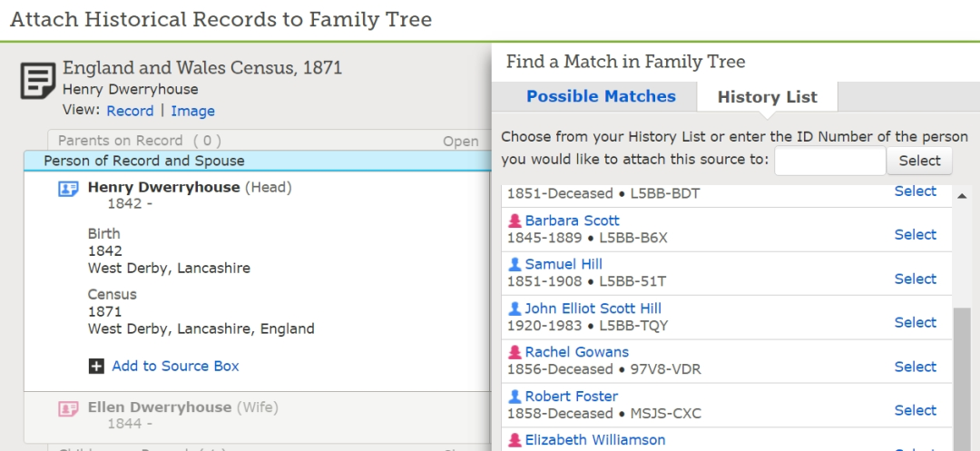
Task: Click Barbara Scott's female person icon
Action: 514,221
